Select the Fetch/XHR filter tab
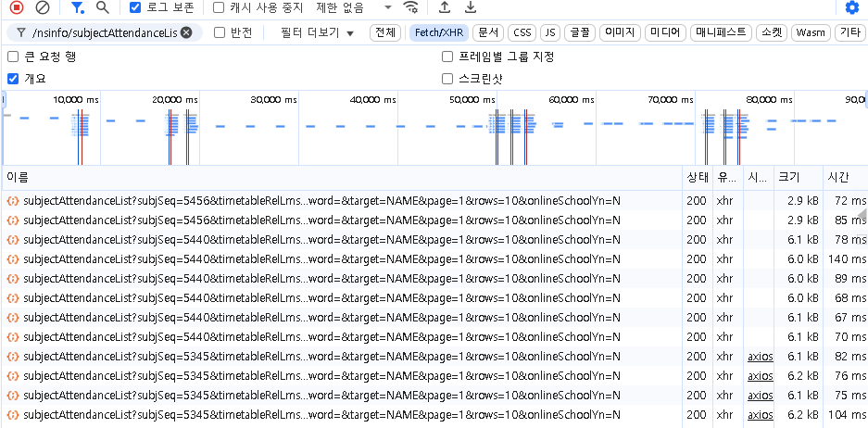This screenshot has width=868, height=428. tap(438, 32)
